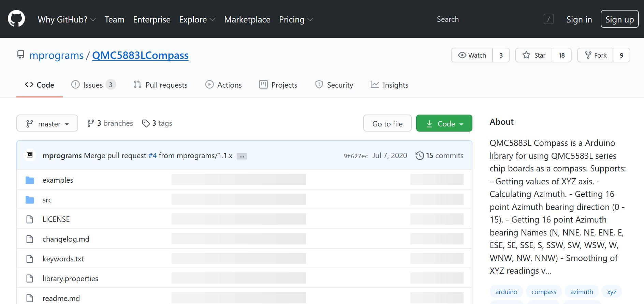Click the library.properties file icon
This screenshot has height=304, width=644.
(x=30, y=278)
